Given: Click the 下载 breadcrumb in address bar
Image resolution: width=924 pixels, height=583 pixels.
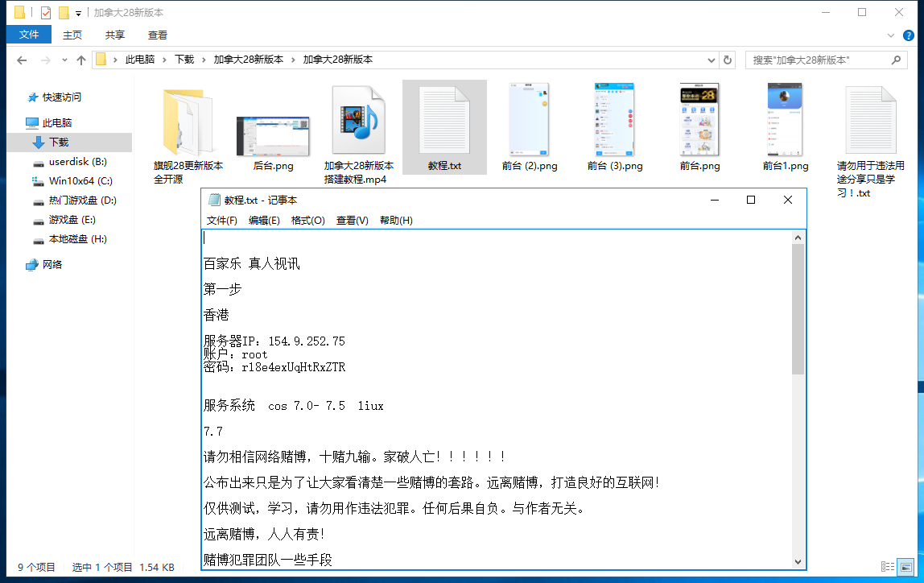Looking at the screenshot, I should pyautogui.click(x=184, y=60).
